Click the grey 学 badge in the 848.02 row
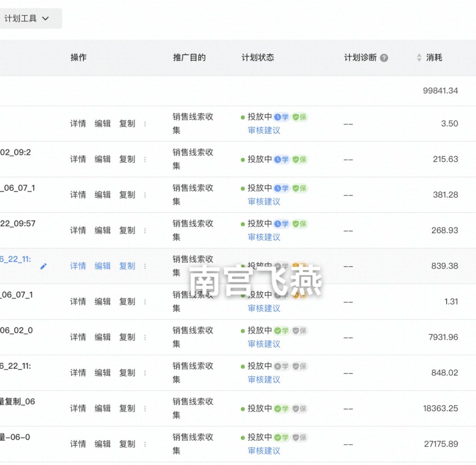 click(x=282, y=366)
